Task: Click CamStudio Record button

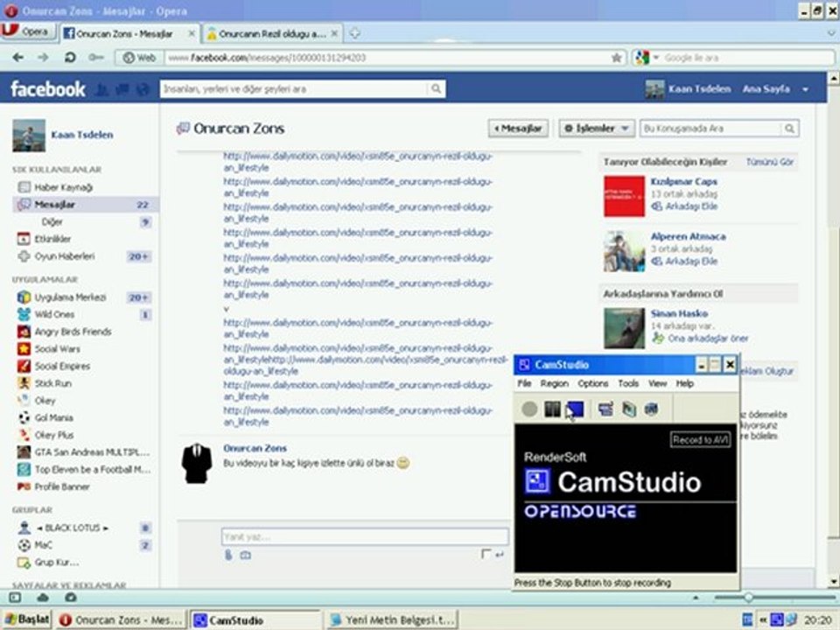Action: pyautogui.click(x=529, y=409)
